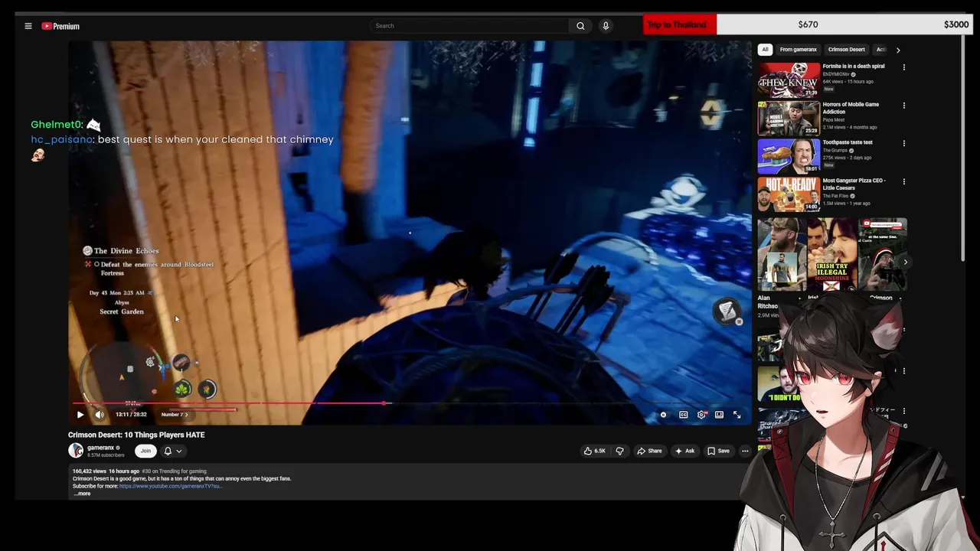Open the YouTube hamburger guide menu
980x551 pixels.
28,26
